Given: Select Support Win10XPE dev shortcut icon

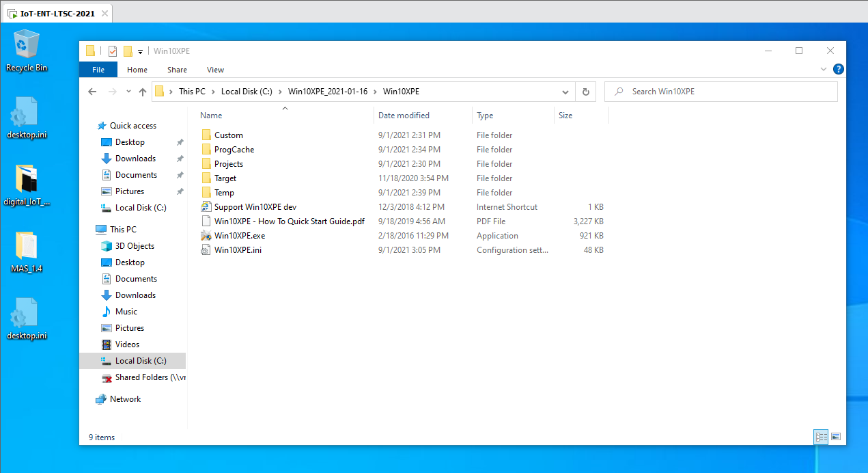Looking at the screenshot, I should point(206,207).
